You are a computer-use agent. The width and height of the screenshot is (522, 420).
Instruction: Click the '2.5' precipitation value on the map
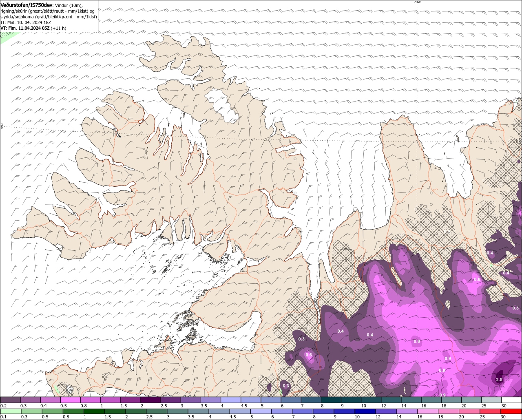[x=499, y=380]
